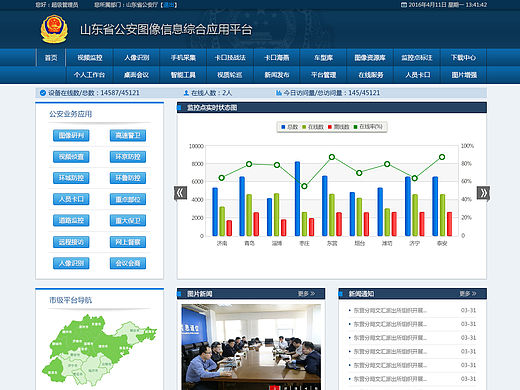Open the 视频监控 menu item
Screen dimensions: 520x390
coord(90,58)
